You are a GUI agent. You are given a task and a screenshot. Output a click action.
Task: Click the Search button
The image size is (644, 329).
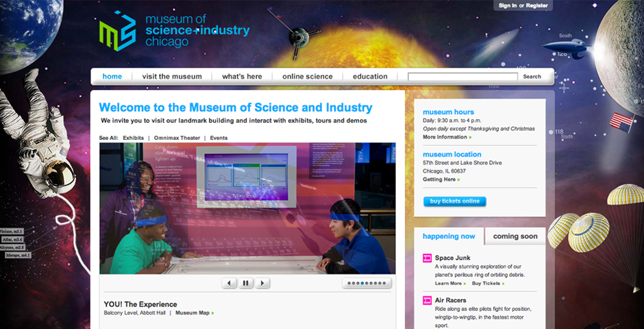(532, 76)
